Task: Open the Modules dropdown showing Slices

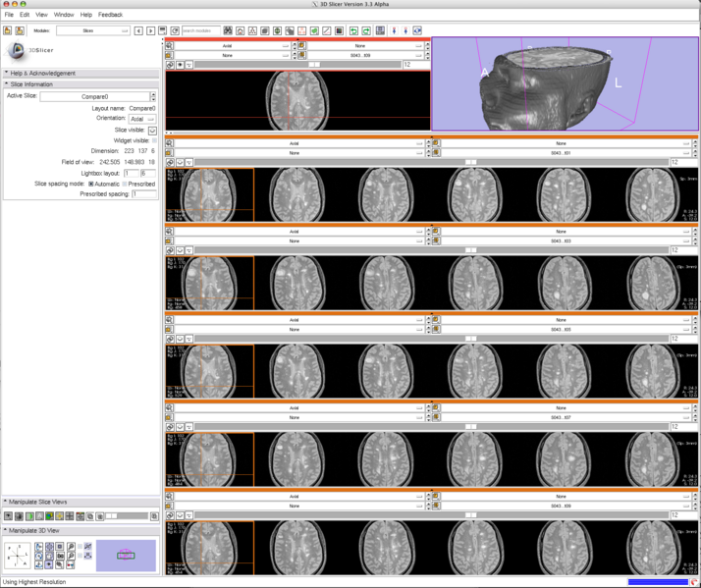Action: point(92,31)
